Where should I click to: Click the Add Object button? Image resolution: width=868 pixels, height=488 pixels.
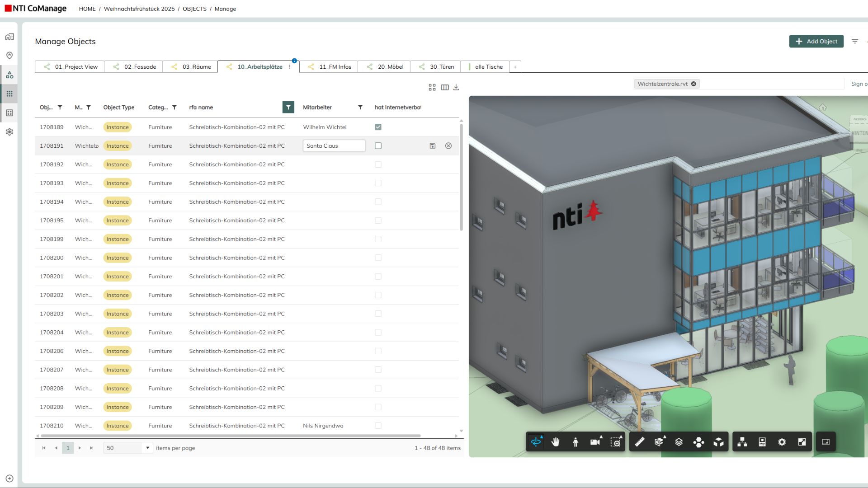coord(816,41)
